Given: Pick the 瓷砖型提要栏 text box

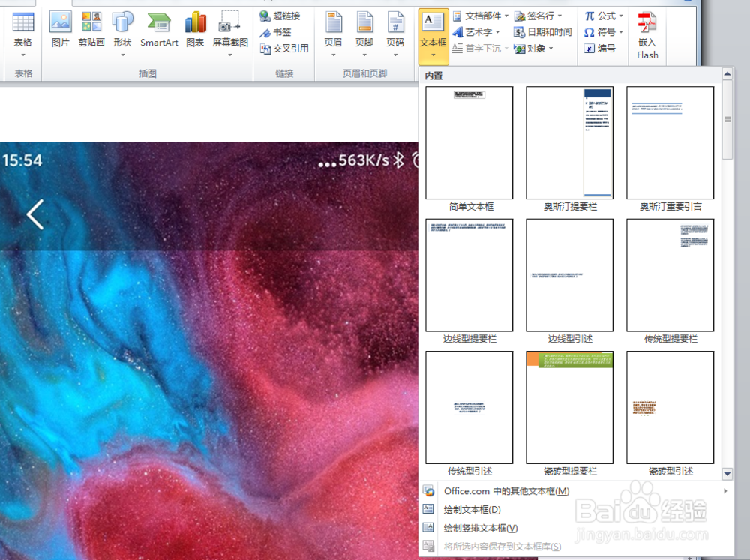Looking at the screenshot, I should tap(570, 408).
